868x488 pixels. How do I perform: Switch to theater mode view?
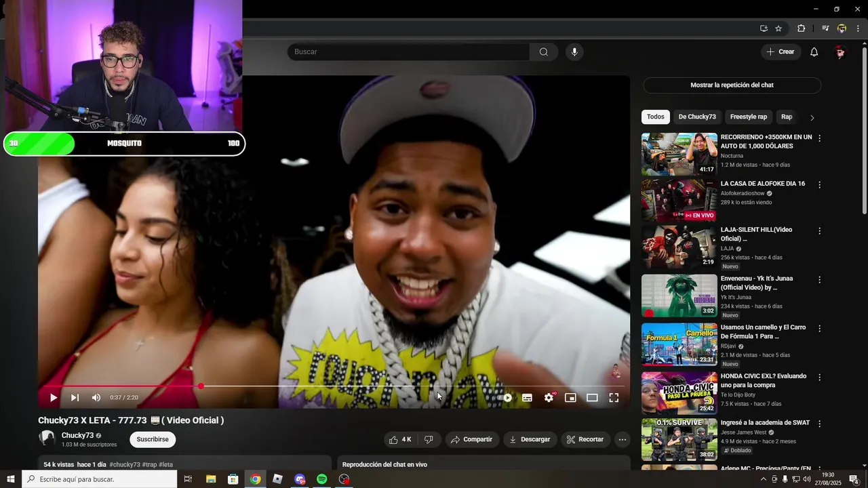[x=592, y=398]
